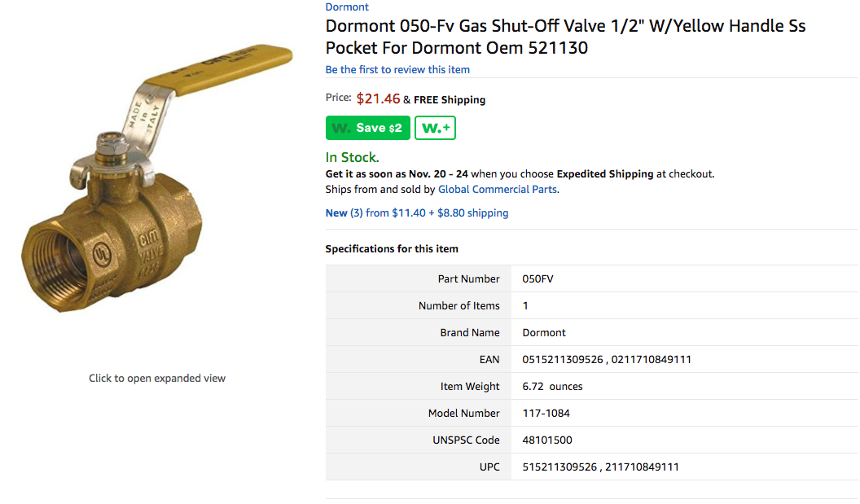860x504 pixels.
Task: Click the 'Specifications for this item' heading
Action: click(x=392, y=248)
